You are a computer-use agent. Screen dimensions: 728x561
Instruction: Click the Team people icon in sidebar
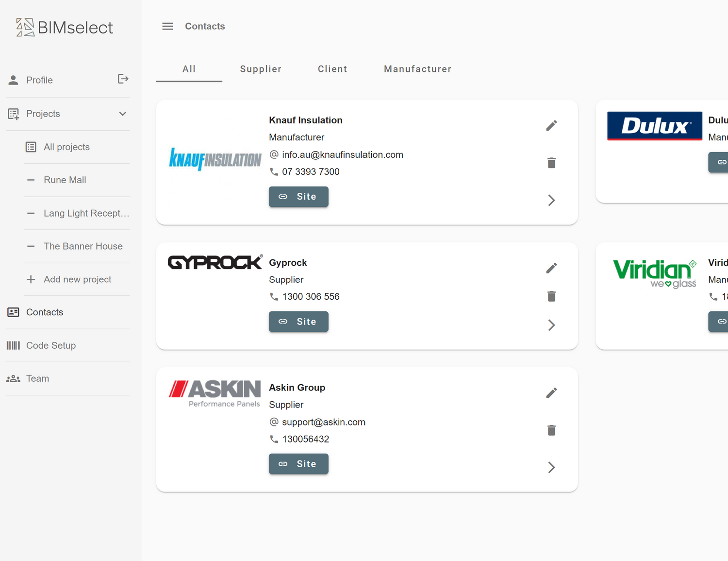point(13,378)
